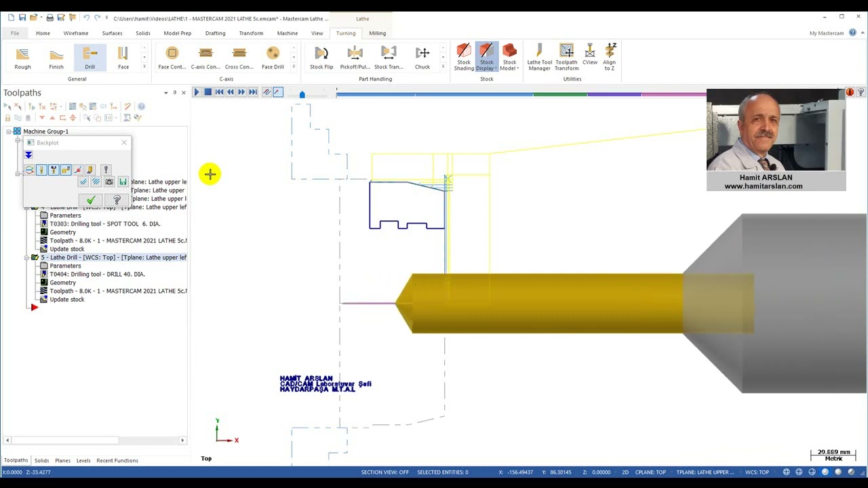This screenshot has height=488, width=868.
Task: Save backplot as geometry icon
Action: coord(123,182)
